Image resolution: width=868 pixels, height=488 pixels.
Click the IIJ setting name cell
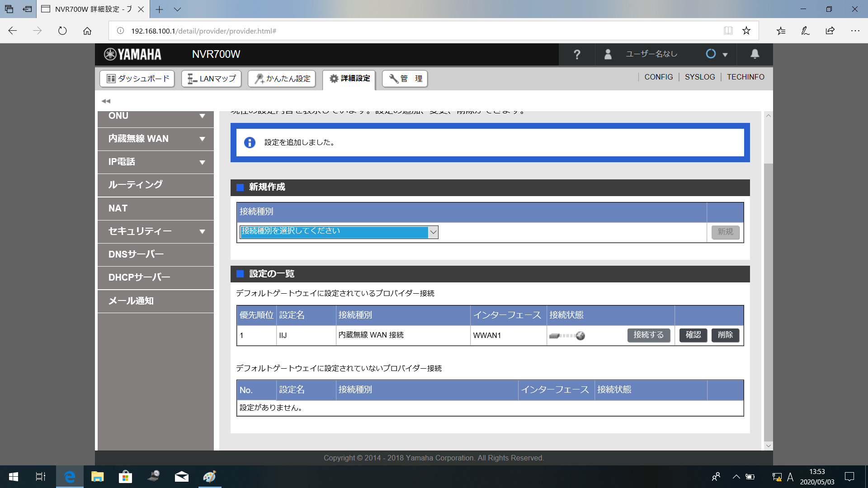pos(306,336)
